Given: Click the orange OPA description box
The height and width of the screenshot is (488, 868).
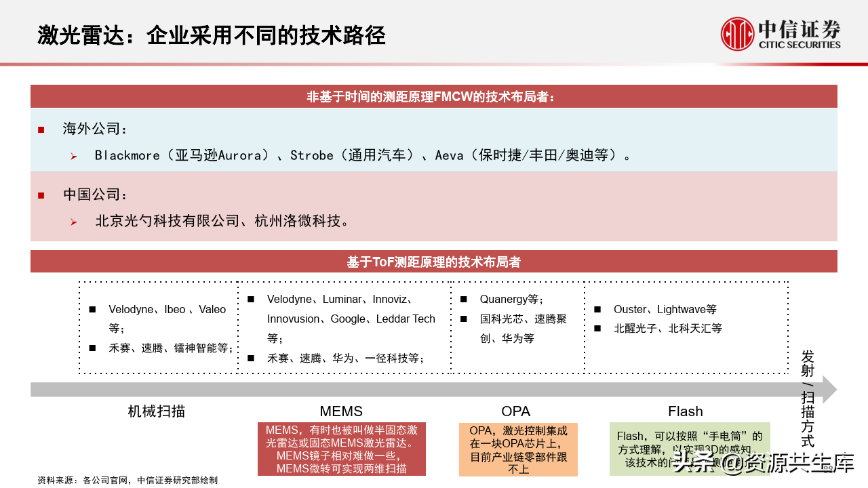Looking at the screenshot, I should point(518,449).
